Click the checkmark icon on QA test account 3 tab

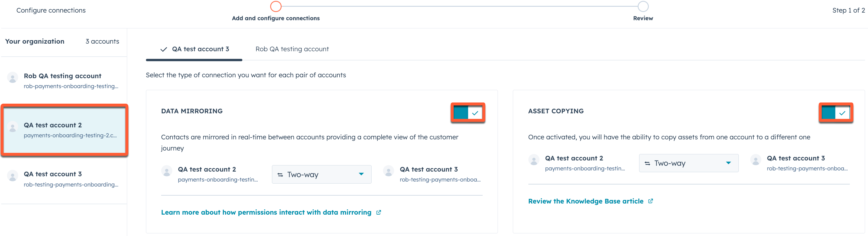164,49
